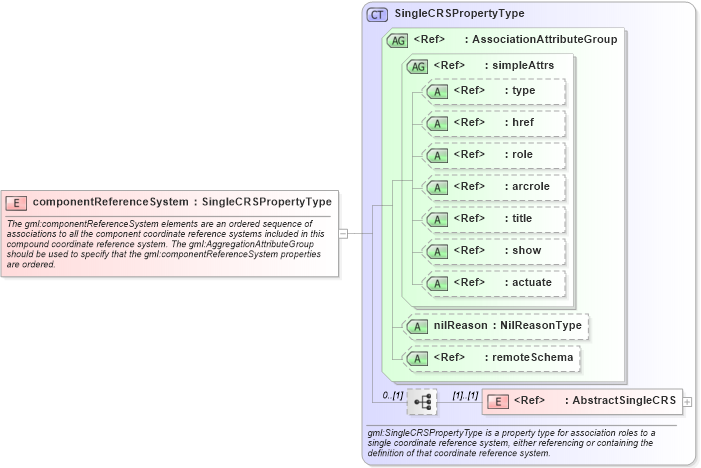Click the SingleCRSPropertyType complex type title

459,13
